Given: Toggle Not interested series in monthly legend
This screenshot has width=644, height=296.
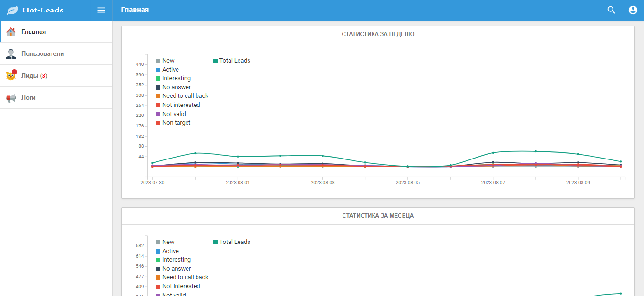Looking at the screenshot, I should click(178, 286).
